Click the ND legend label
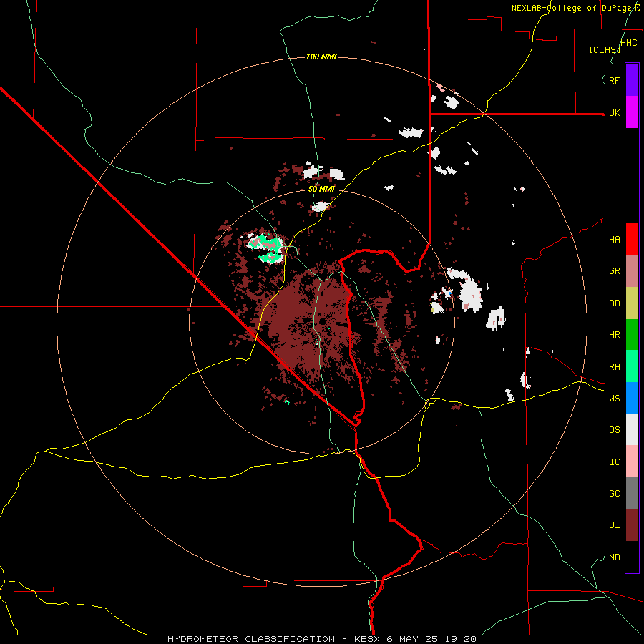 pos(614,557)
